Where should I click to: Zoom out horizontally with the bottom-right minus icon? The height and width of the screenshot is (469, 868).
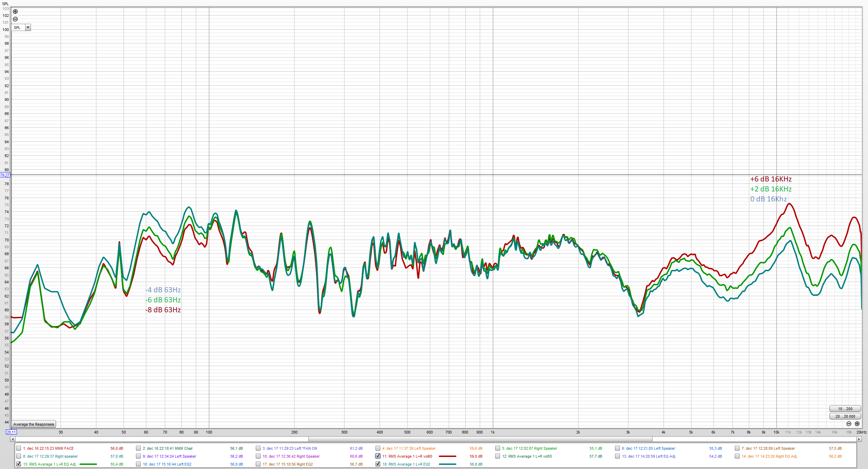(x=849, y=424)
